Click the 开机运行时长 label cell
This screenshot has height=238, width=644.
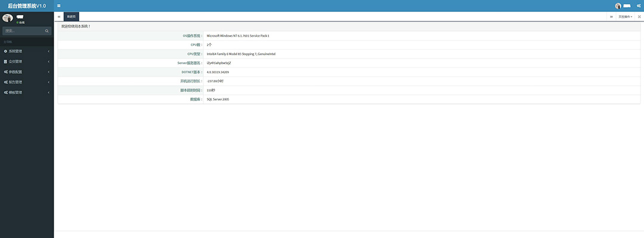click(x=131, y=81)
